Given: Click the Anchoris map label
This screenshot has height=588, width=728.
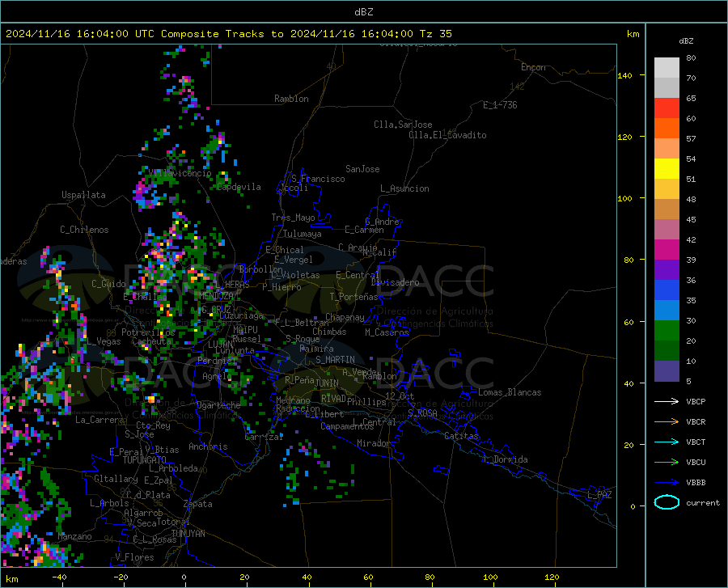Looking at the screenshot, I should click(208, 446).
